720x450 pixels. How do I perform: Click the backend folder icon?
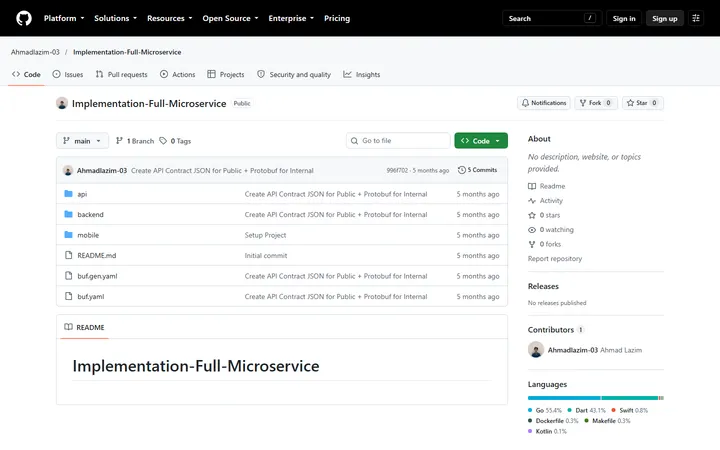click(x=68, y=214)
